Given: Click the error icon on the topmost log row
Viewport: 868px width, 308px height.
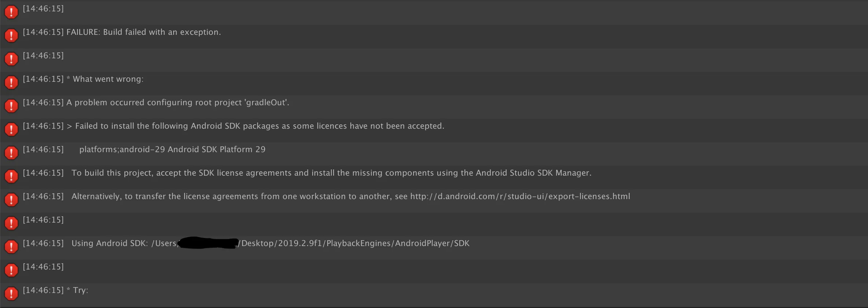Looking at the screenshot, I should tap(11, 12).
